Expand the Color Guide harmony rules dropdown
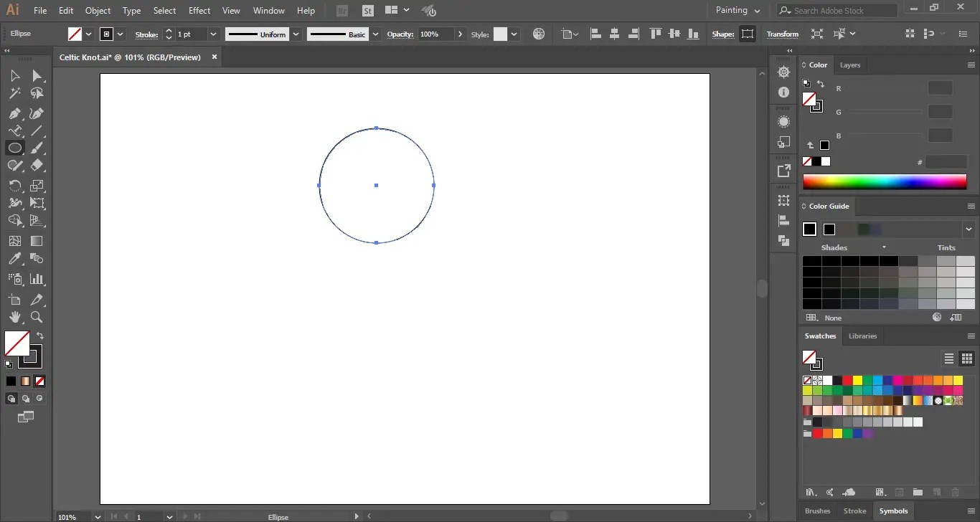Screen dimensions: 980x522 pos(969,229)
